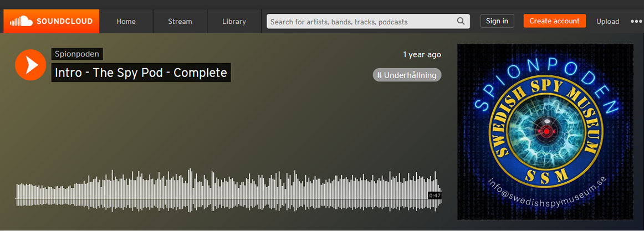Screen dimensions: 644x231
Task: Focus the search artists, bands, tracks field
Action: point(368,22)
